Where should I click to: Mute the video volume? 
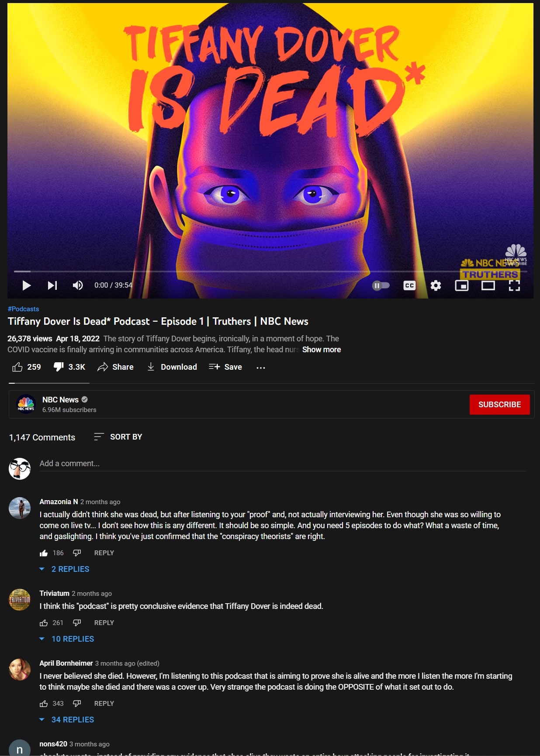[x=78, y=285]
